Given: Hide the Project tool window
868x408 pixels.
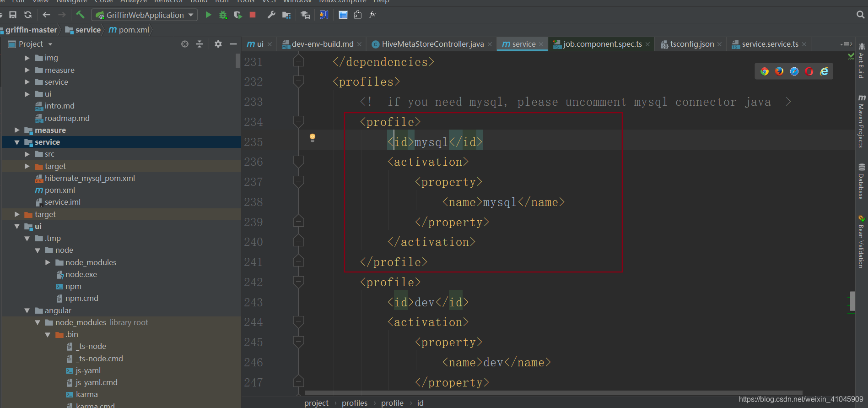Looking at the screenshot, I should tap(233, 44).
